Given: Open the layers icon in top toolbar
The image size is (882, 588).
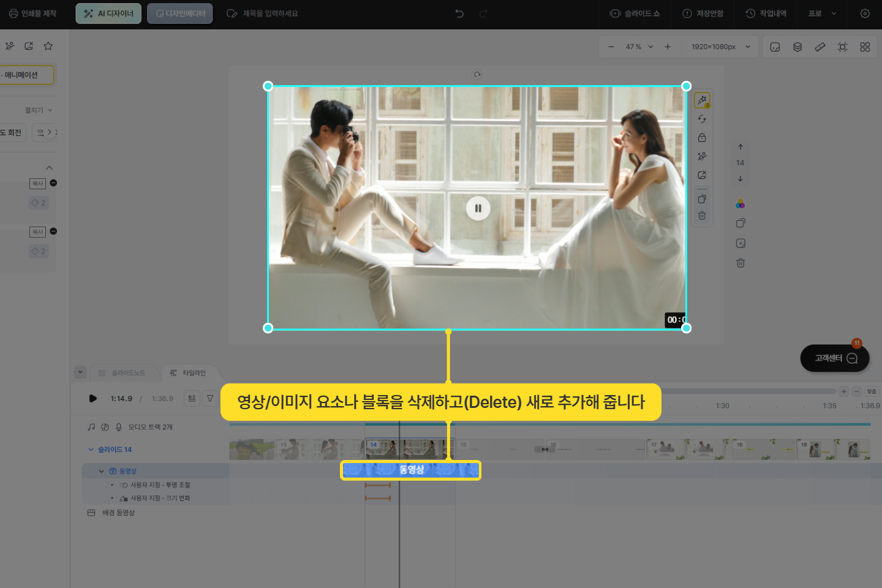Looking at the screenshot, I should coord(797,47).
